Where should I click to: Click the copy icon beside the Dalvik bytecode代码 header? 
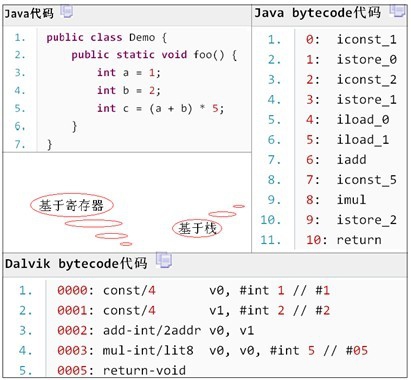coord(164,260)
